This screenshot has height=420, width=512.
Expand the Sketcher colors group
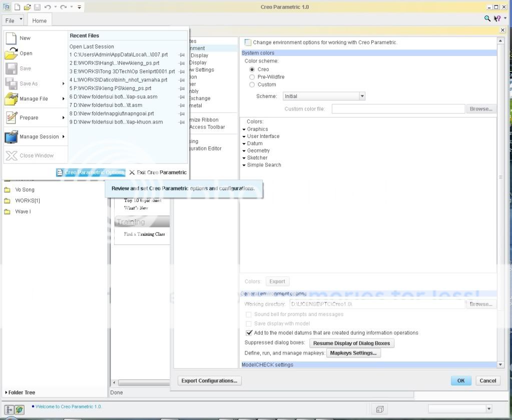(x=244, y=158)
